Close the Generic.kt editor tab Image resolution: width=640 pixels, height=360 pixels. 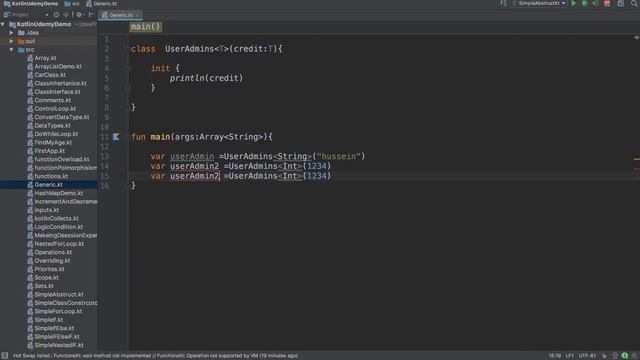click(138, 15)
